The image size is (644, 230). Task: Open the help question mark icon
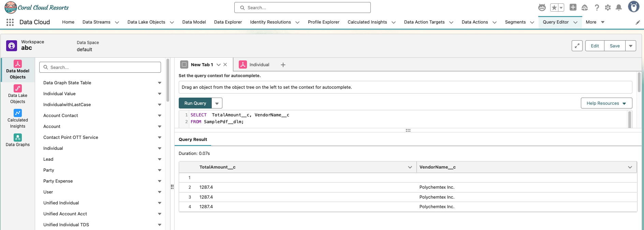coord(597,8)
